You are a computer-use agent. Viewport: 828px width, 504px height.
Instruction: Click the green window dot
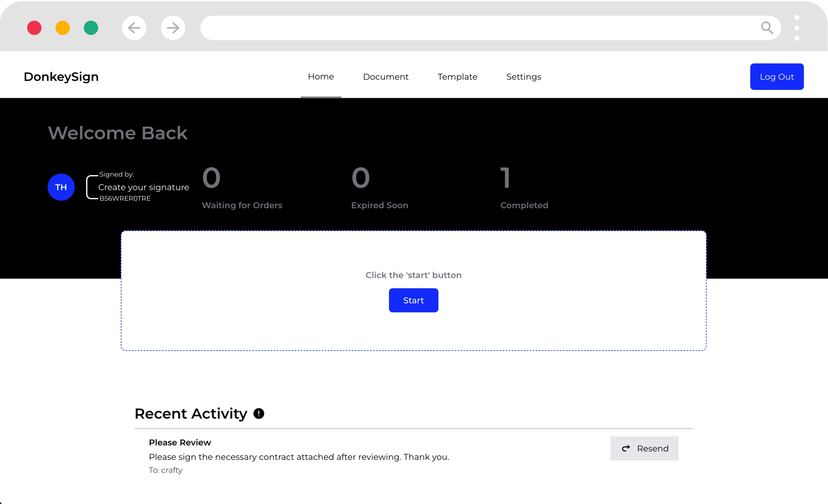click(x=91, y=28)
